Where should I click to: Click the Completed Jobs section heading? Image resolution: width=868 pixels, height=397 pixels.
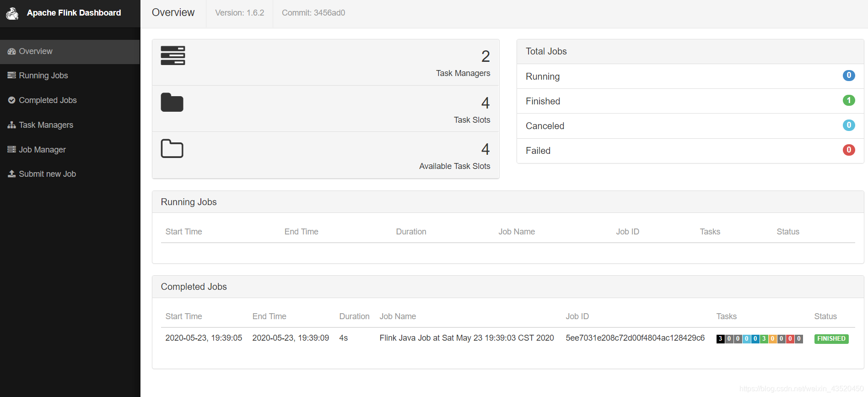pyautogui.click(x=194, y=287)
